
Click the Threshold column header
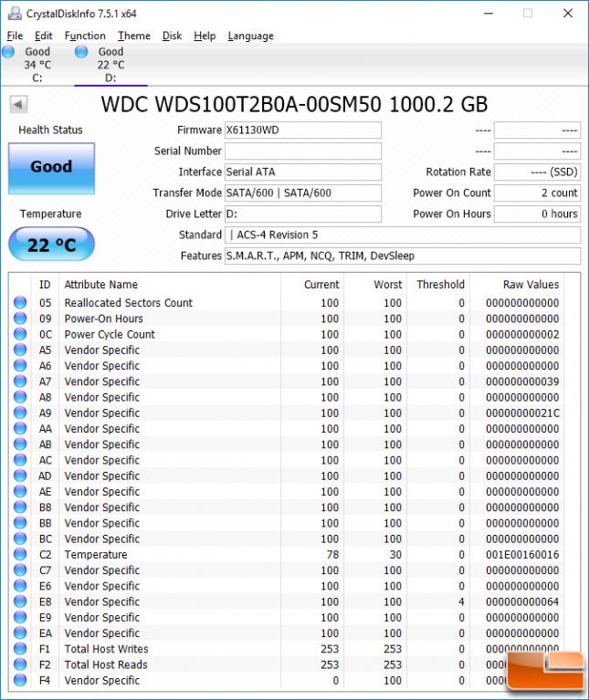(x=440, y=285)
